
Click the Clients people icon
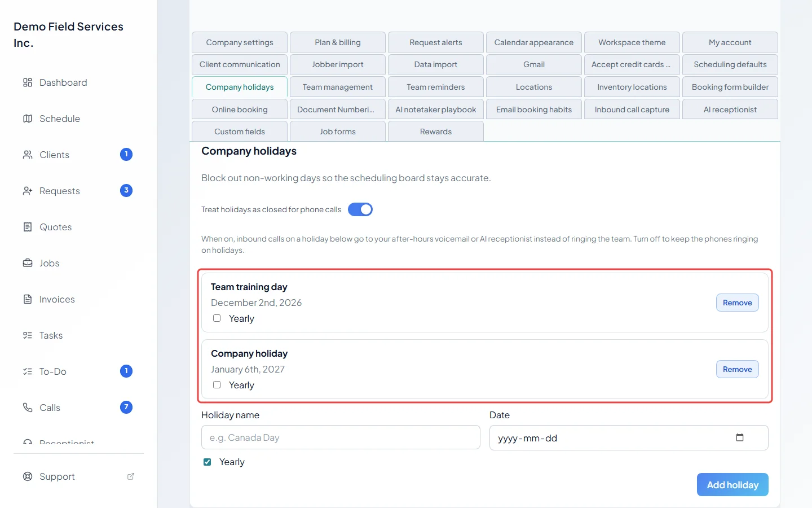(x=28, y=155)
